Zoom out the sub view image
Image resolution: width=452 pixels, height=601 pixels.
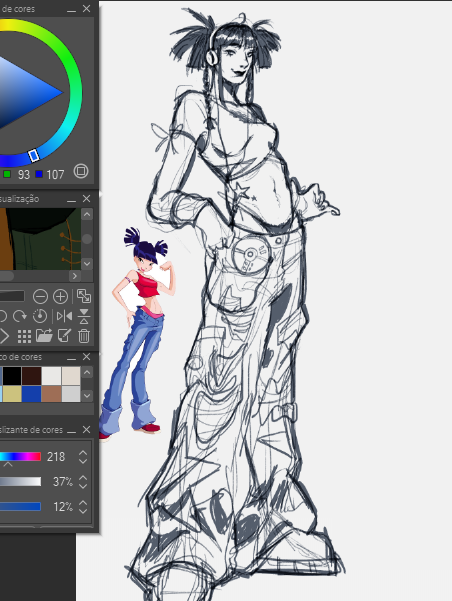point(40,296)
